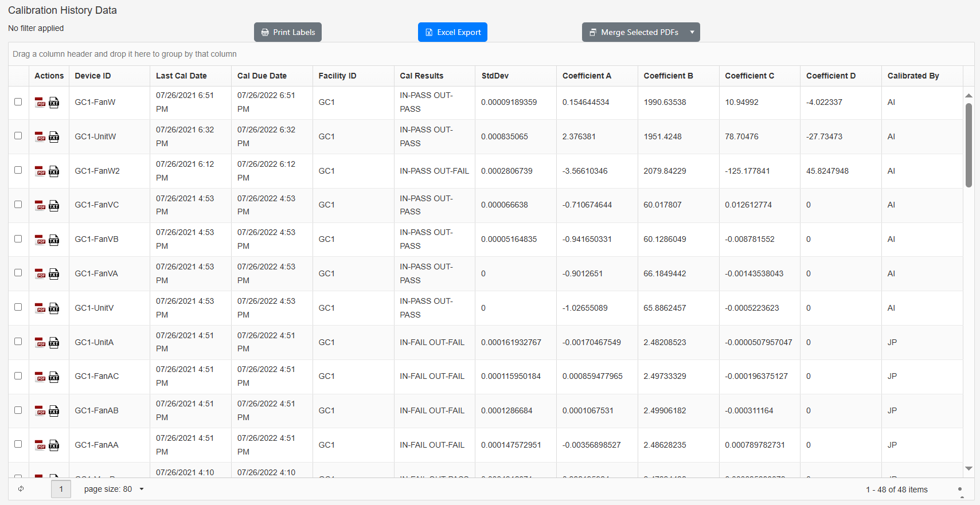Sort by Device ID column header
This screenshot has height=505, width=980.
tap(93, 76)
